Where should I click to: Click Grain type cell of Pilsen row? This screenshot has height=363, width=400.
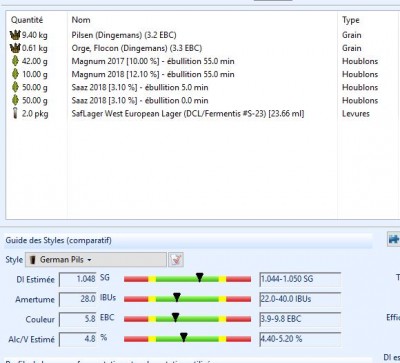pyautogui.click(x=352, y=35)
